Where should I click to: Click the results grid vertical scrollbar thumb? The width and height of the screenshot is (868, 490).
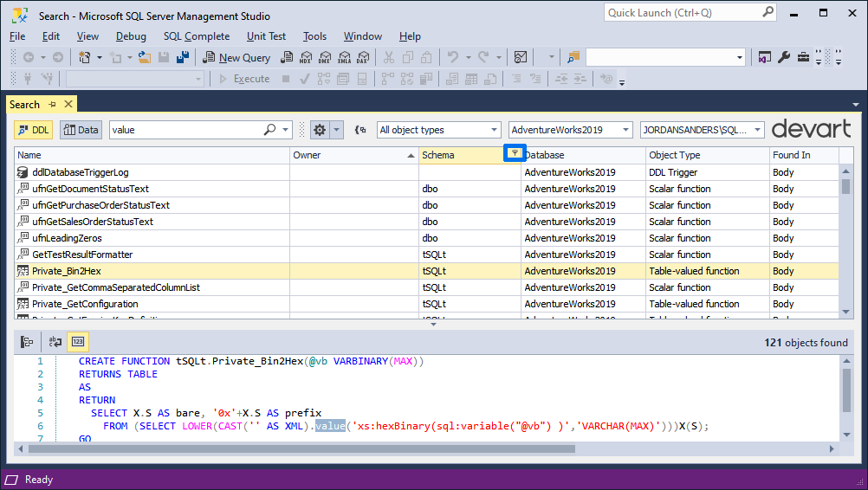pyautogui.click(x=845, y=186)
